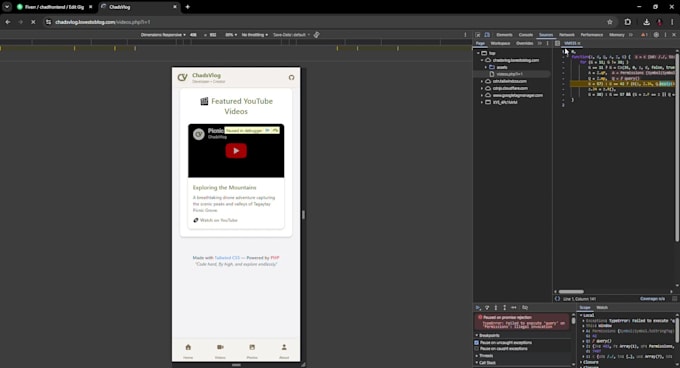680x368 pixels.
Task: Click the browser back arrow
Action: [x=8, y=22]
